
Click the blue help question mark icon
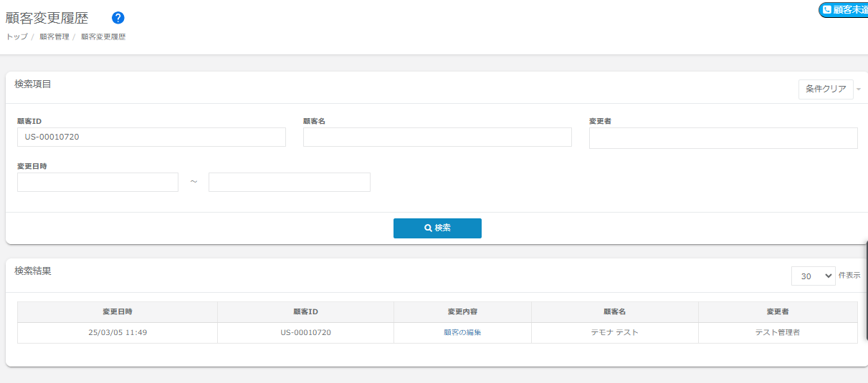[118, 18]
